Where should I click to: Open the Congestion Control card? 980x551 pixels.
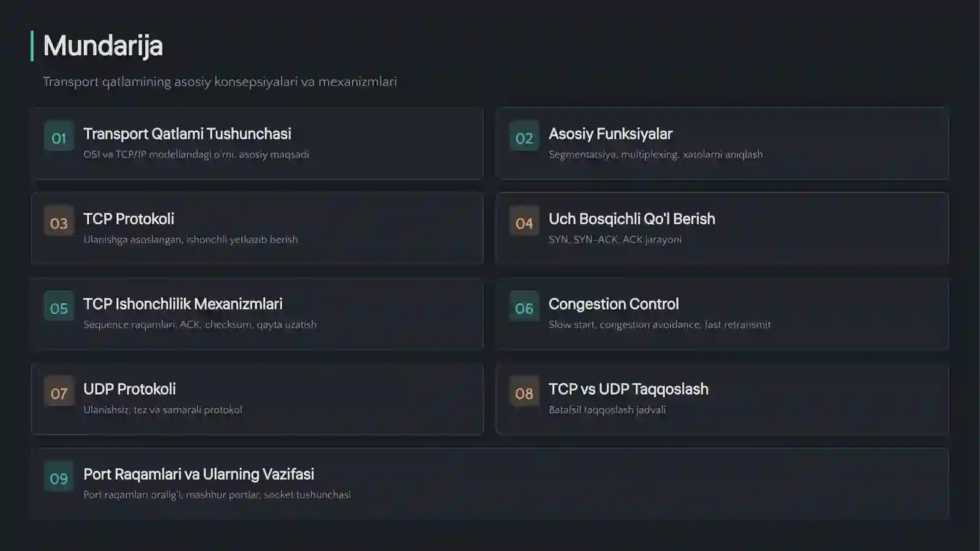(x=722, y=313)
